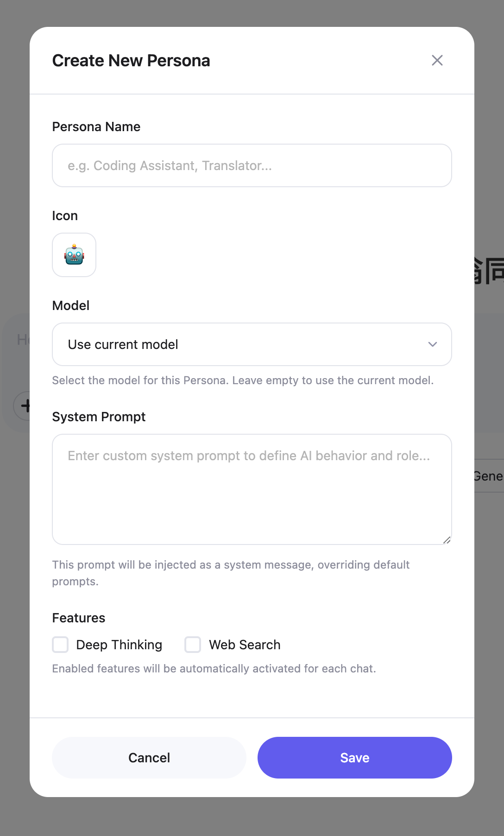Viewport: 504px width, 836px height.
Task: Click the X to dismiss the dialog
Action: (x=437, y=60)
